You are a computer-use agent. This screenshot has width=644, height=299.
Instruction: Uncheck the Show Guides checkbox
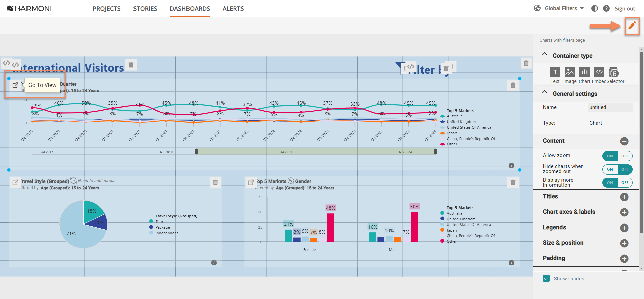(546, 278)
